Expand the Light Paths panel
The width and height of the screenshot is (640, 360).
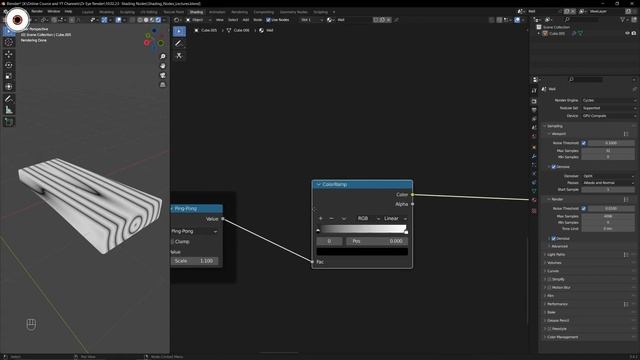tap(556, 255)
